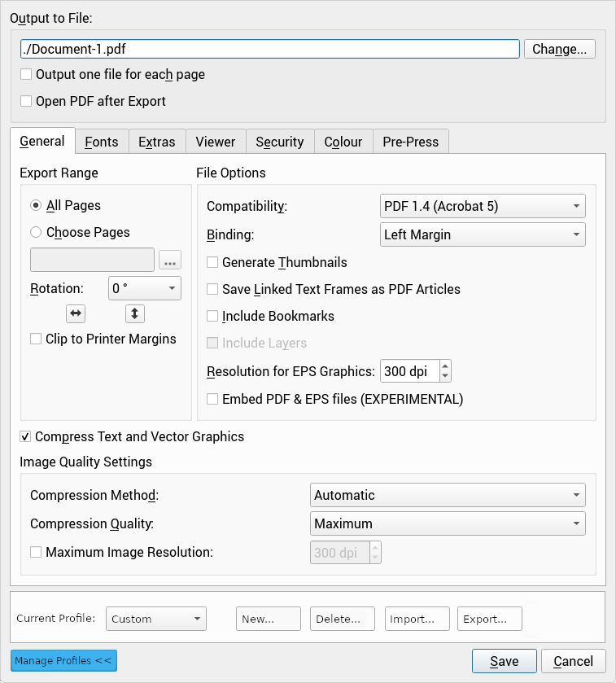Click the horizontal mirror page icon
Screen dimensions: 616x683
pos(76,313)
